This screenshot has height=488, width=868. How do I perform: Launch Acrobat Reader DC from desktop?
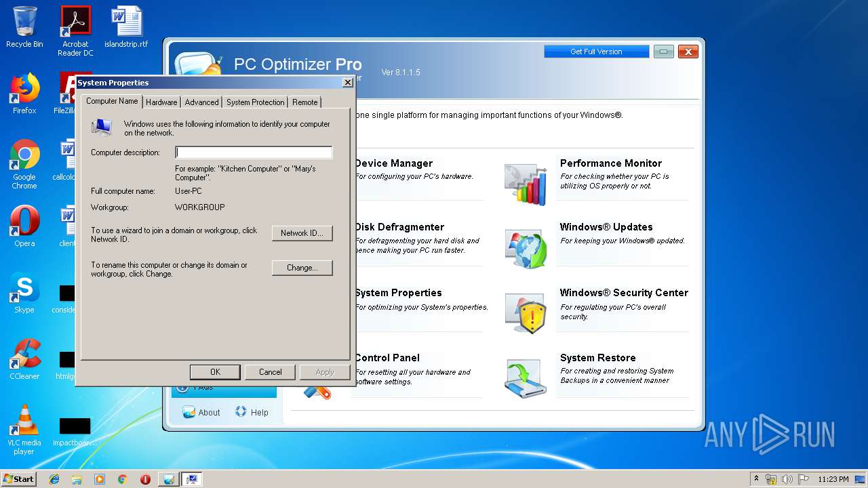click(75, 30)
